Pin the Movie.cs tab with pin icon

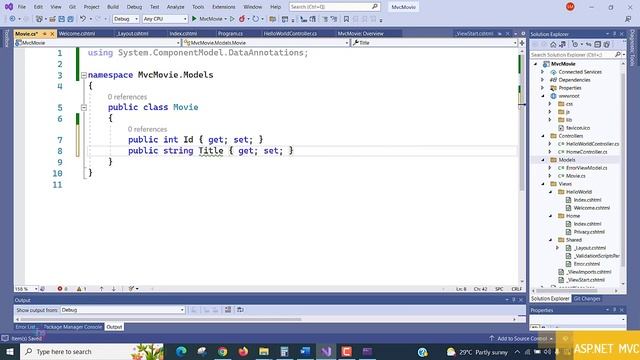[x=44, y=33]
